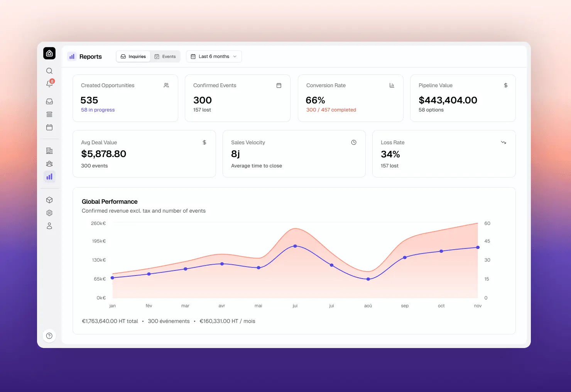The image size is (571, 392).
Task: Open the search icon in sidebar
Action: (49, 71)
